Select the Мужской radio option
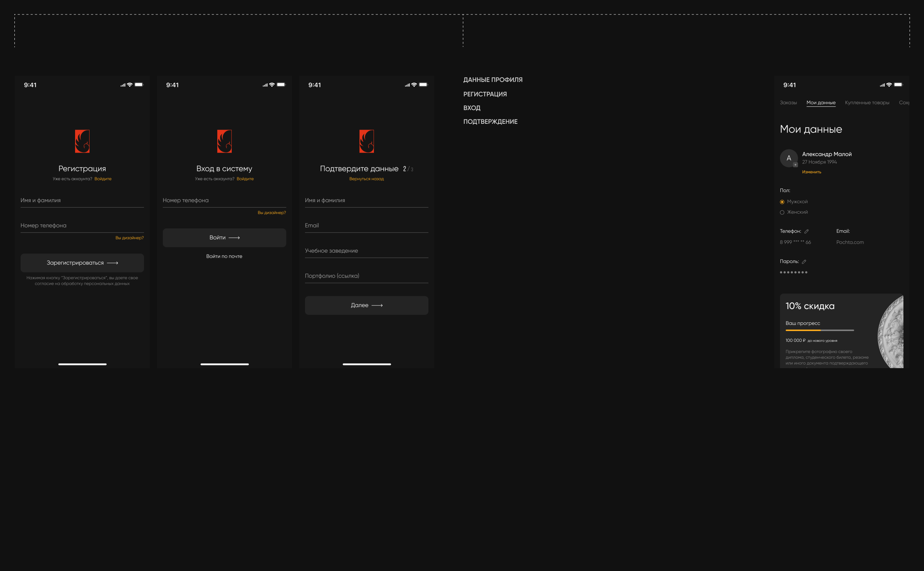The height and width of the screenshot is (571, 924). 782,202
